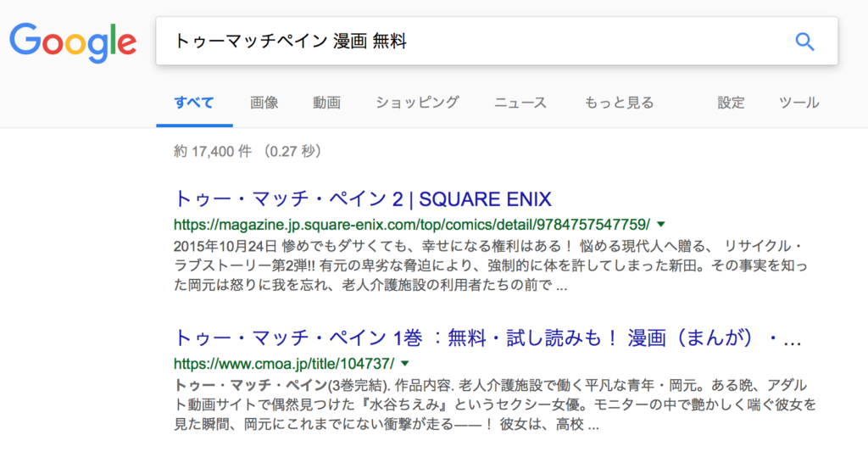This screenshot has width=868, height=452.
Task: Click the www.cmoa.jp/title/104737/ URL
Action: pos(284,363)
